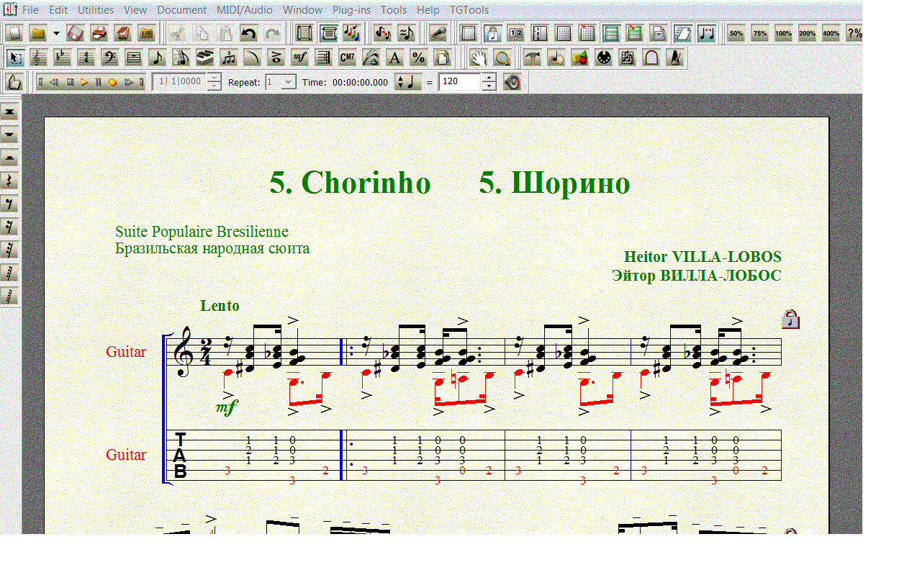Select the Lyrics quill tool
This screenshot has height=588, width=917.
tap(371, 58)
